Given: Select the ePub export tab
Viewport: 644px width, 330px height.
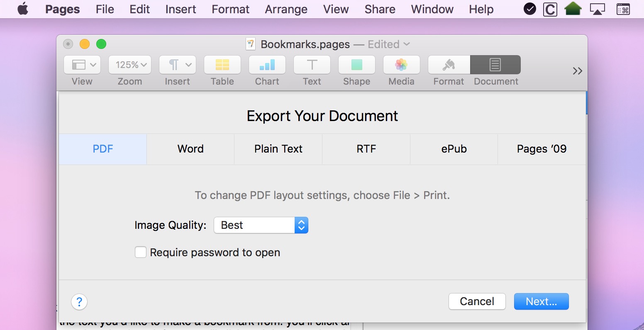Looking at the screenshot, I should pyautogui.click(x=454, y=149).
